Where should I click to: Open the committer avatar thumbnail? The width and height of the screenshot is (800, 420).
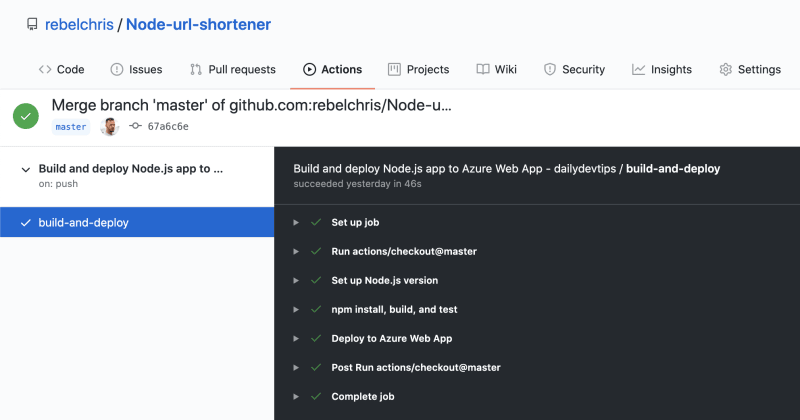[110, 127]
